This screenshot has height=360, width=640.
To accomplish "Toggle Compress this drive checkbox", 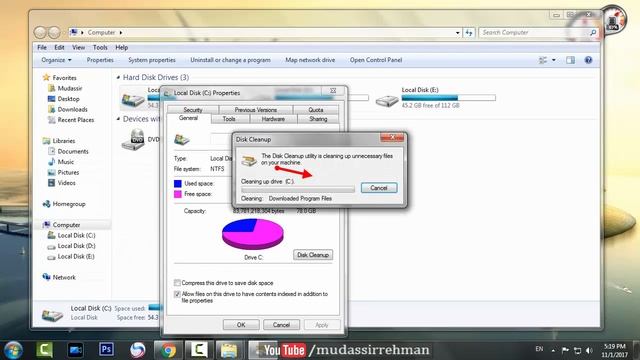I will point(177,282).
